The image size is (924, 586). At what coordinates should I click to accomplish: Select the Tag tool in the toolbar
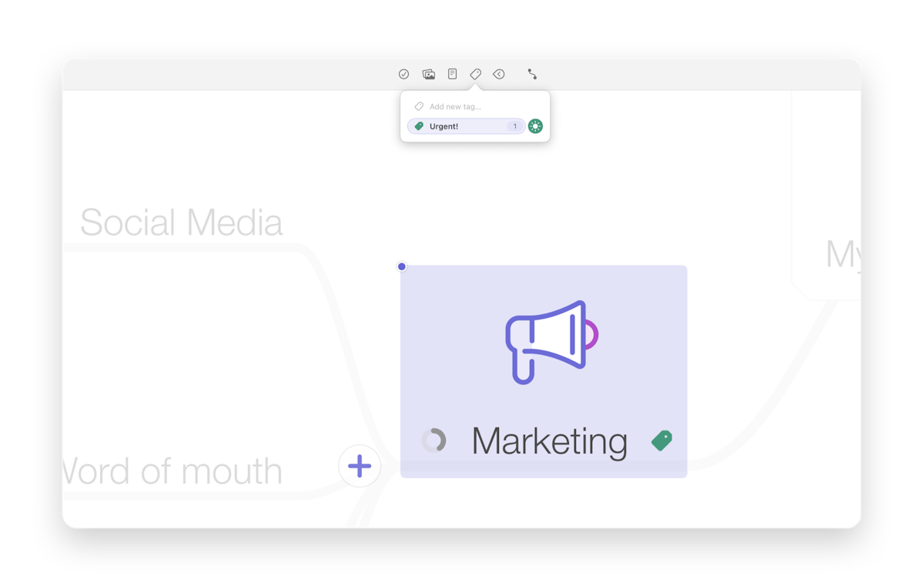tap(475, 74)
